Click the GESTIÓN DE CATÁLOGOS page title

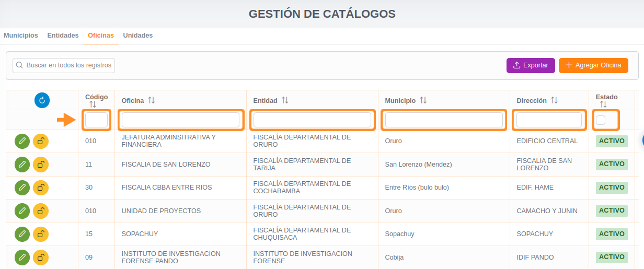point(322,14)
